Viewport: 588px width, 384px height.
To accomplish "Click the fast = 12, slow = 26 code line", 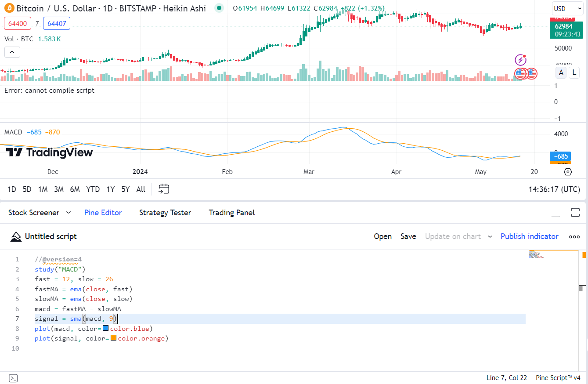I will pos(74,279).
